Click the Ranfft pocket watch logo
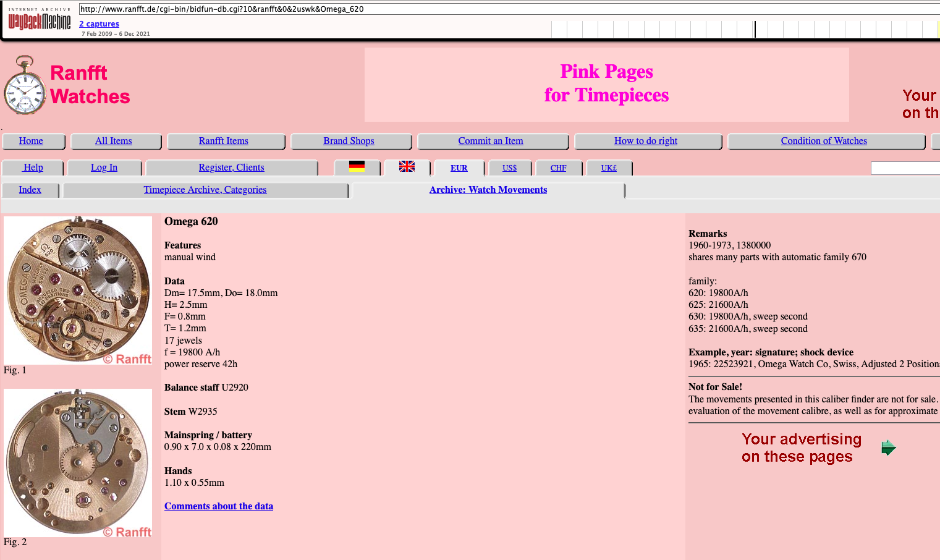This screenshot has width=940, height=560. [25, 85]
